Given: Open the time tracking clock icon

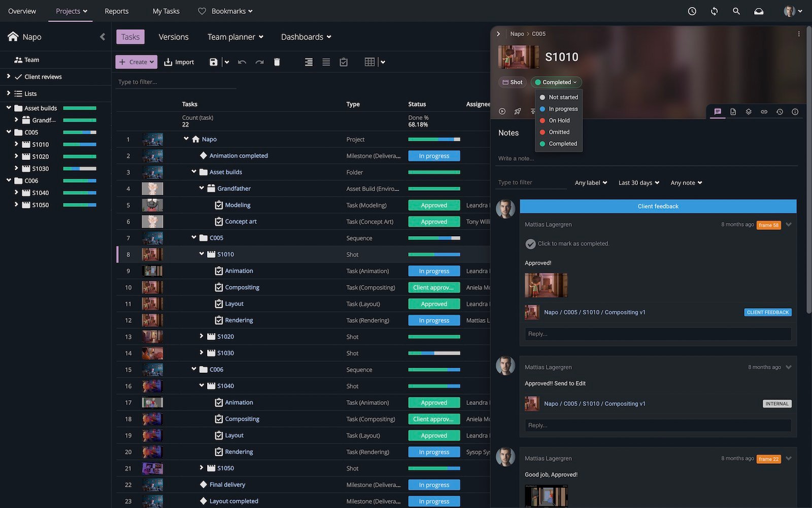Looking at the screenshot, I should 692,11.
